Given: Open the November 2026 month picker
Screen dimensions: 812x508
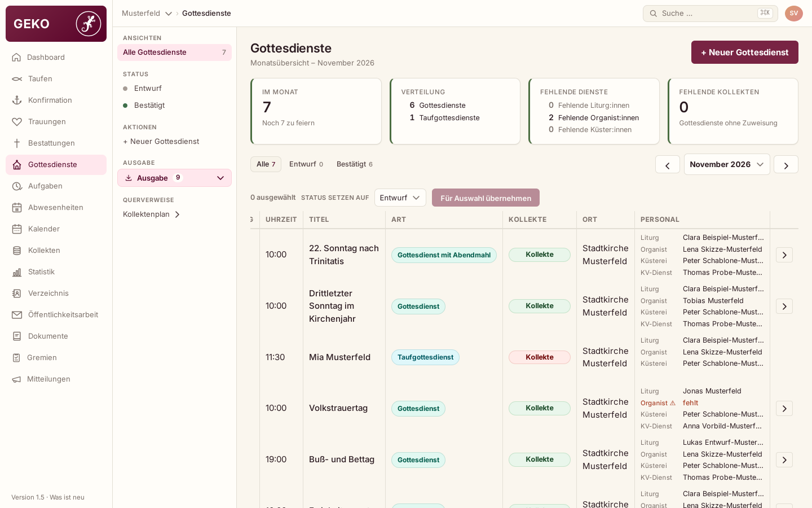Looking at the screenshot, I should click(727, 164).
